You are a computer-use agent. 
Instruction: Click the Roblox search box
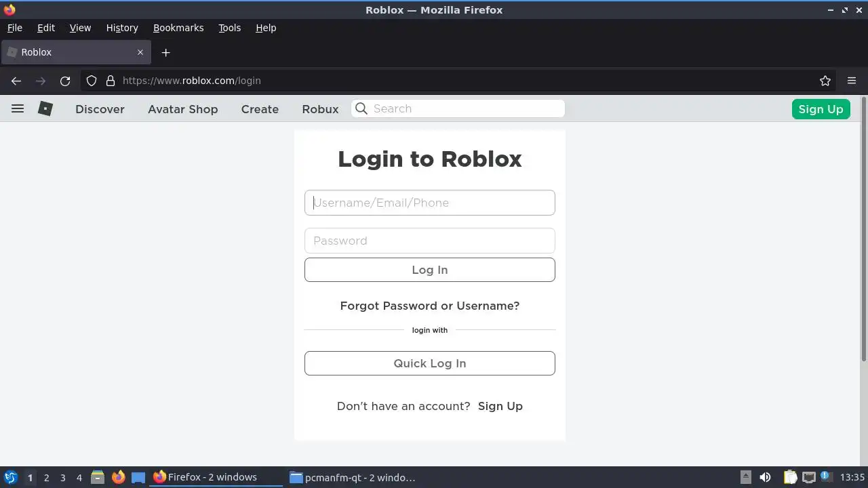click(x=458, y=108)
